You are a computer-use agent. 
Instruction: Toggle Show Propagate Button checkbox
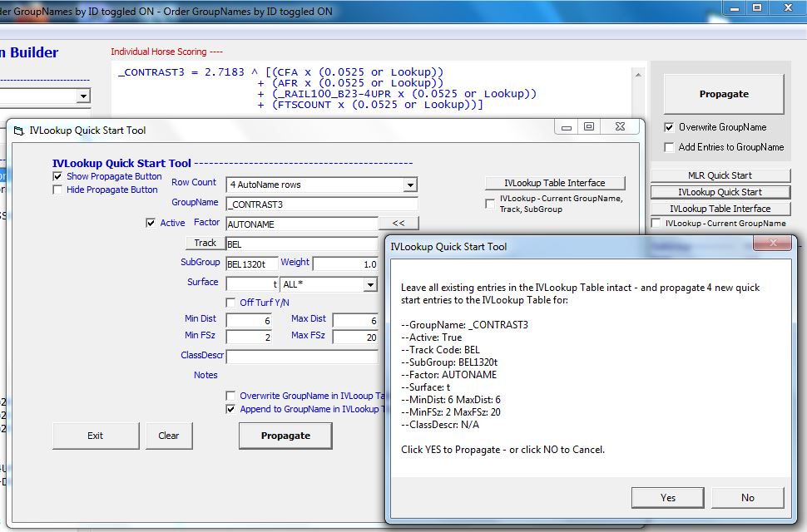tap(57, 176)
